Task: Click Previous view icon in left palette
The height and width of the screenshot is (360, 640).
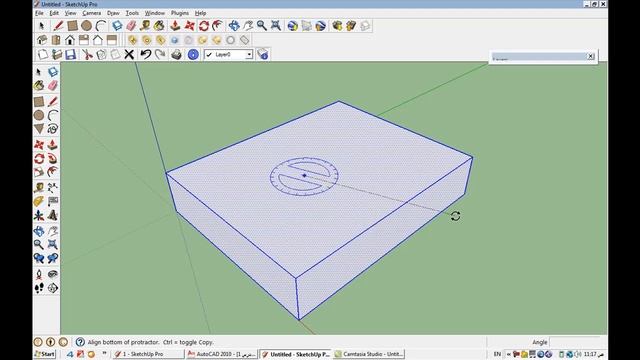Action: point(39,258)
